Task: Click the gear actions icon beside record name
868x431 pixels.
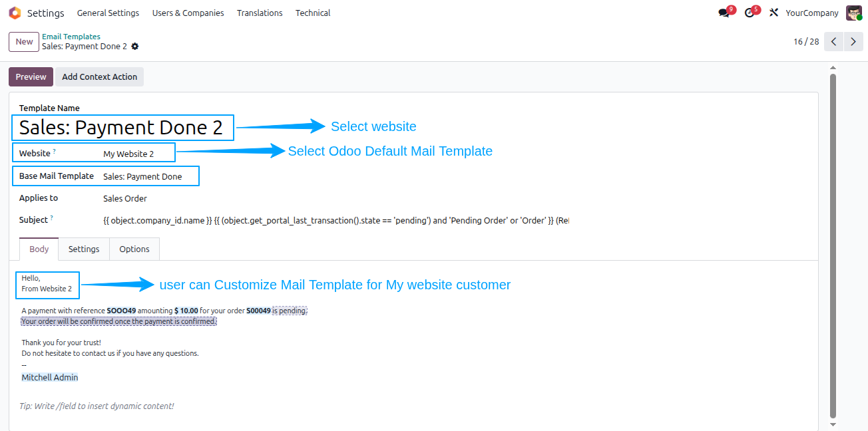Action: pos(135,47)
